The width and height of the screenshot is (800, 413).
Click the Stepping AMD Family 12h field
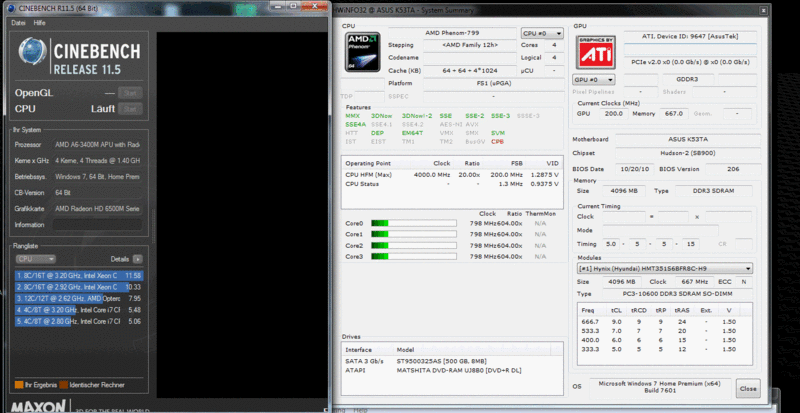tap(470, 45)
